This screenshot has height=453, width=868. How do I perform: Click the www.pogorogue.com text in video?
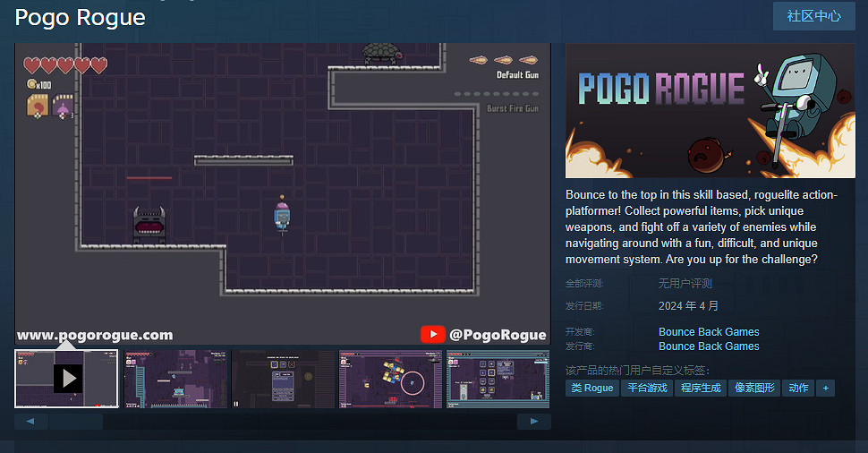point(95,335)
